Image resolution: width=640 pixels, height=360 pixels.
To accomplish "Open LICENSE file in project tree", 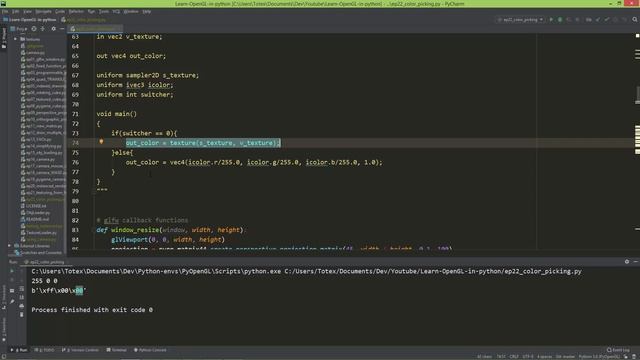I will [x=33, y=206].
